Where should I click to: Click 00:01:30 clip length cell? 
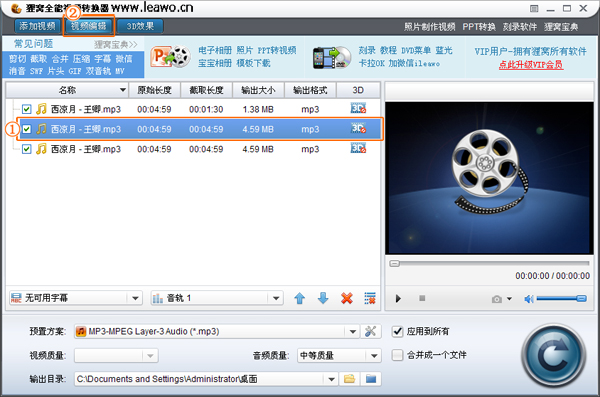coord(206,109)
